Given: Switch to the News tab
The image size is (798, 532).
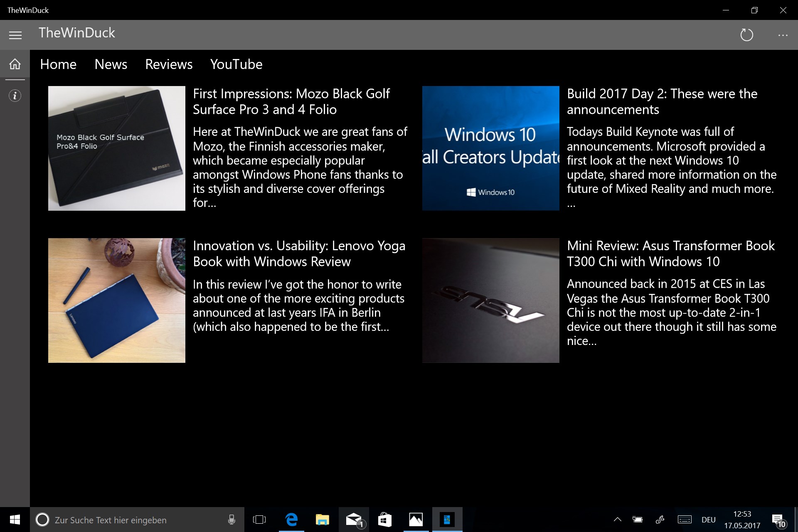Looking at the screenshot, I should tap(111, 64).
